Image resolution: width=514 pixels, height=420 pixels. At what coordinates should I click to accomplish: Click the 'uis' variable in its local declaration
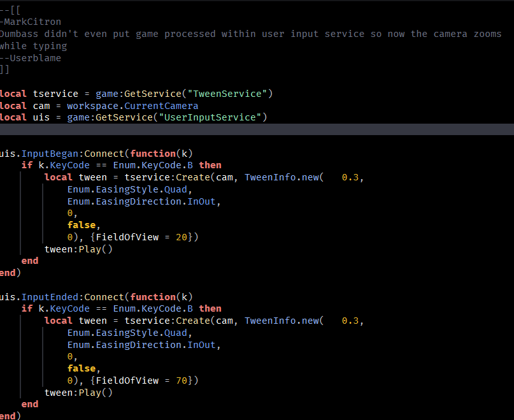41,117
